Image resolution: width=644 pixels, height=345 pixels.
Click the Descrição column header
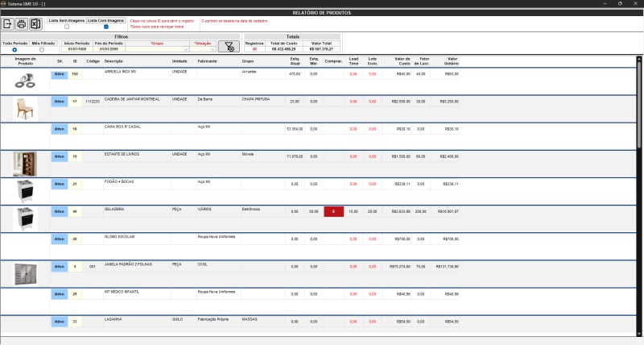coord(114,60)
